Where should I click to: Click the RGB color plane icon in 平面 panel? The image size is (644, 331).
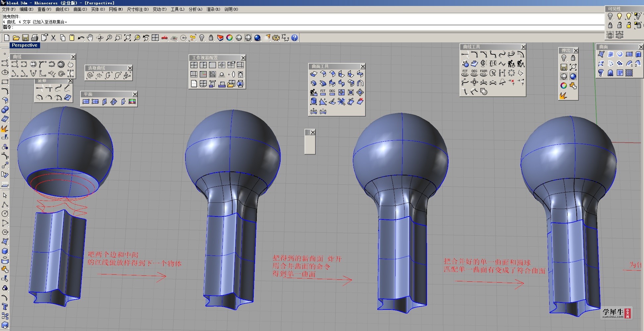(x=132, y=102)
